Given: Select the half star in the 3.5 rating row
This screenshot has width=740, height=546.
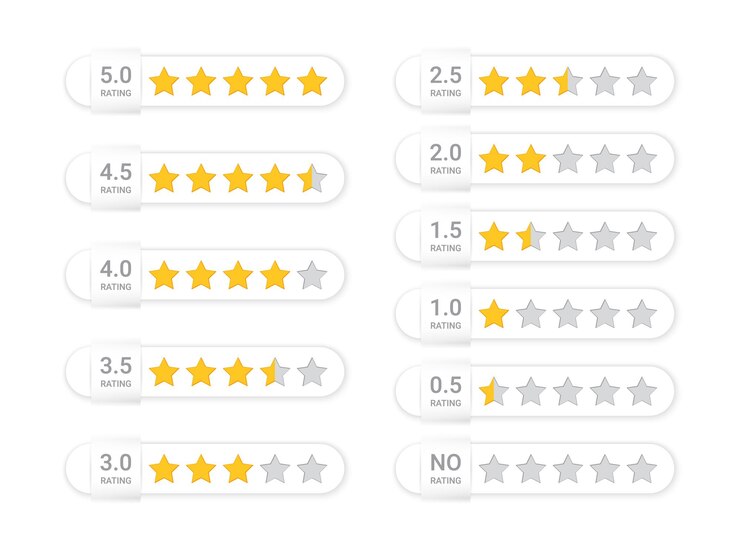Looking at the screenshot, I should (x=275, y=372).
